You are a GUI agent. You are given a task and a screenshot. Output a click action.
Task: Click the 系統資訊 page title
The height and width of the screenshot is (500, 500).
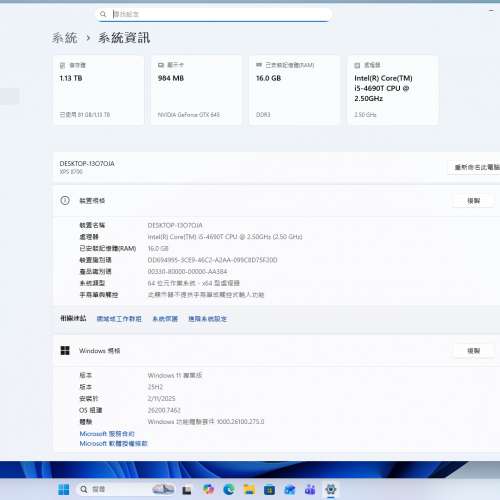coord(124,38)
